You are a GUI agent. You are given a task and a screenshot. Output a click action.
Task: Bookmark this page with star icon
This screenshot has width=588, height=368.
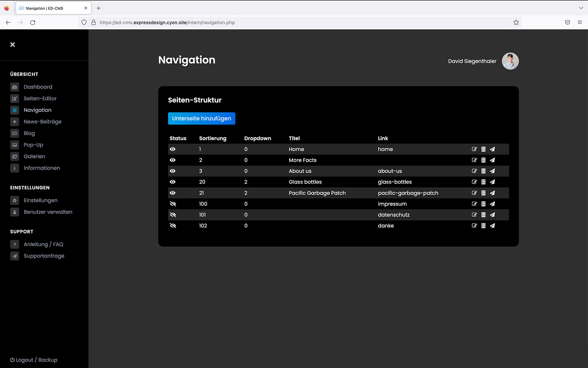click(x=516, y=22)
